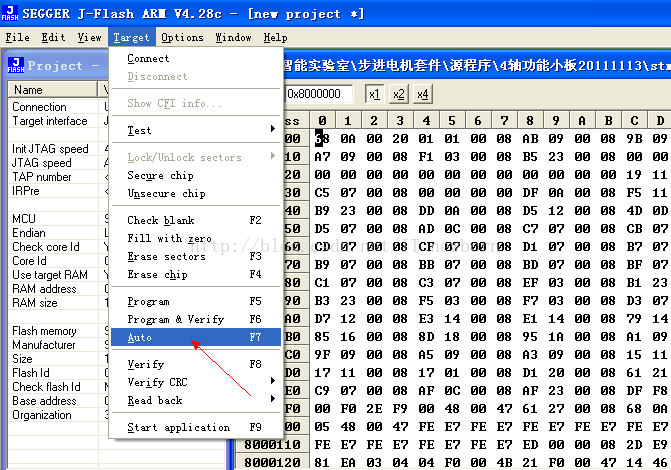Screen dimensions: 671x470
Task: Click the first hex byte with cursor
Action: tap(322, 139)
